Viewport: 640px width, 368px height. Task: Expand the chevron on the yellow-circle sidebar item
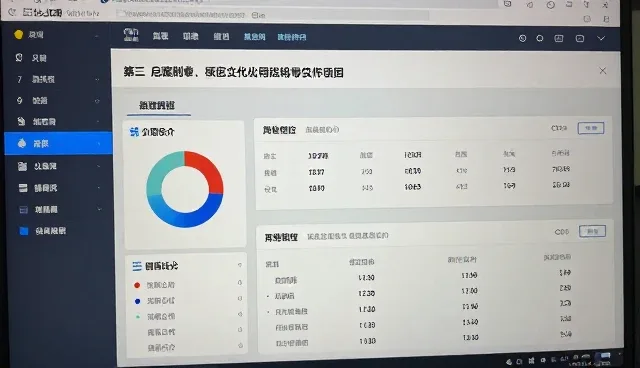point(97,36)
